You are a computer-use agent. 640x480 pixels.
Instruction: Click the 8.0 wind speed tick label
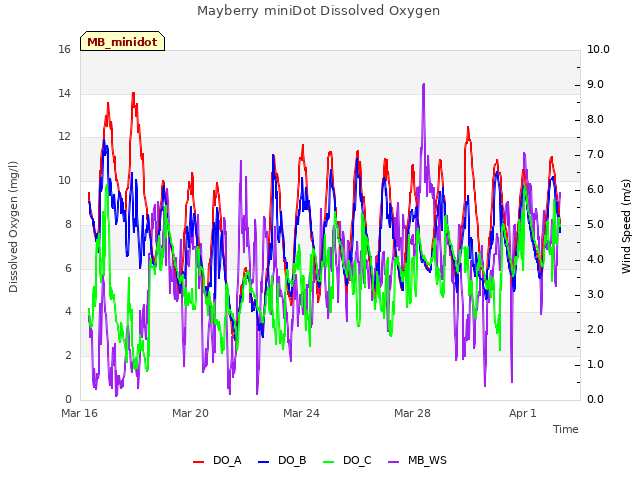click(595, 119)
